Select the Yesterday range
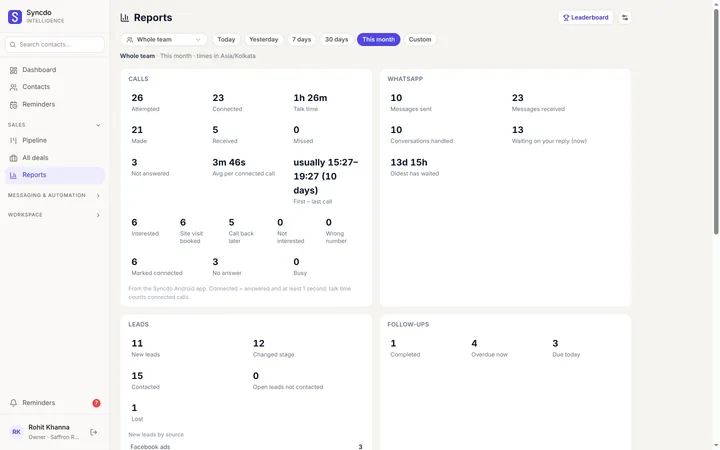This screenshot has height=450, width=720. (x=264, y=39)
